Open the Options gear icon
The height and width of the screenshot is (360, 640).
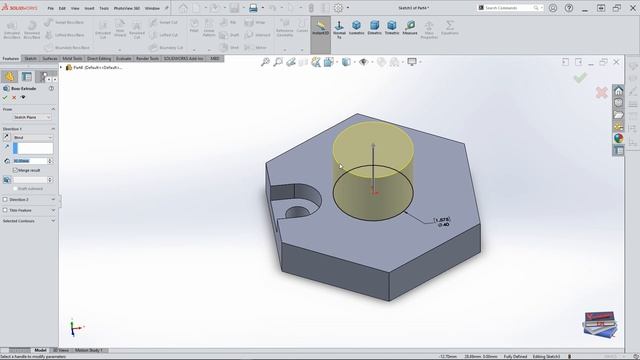(x=338, y=8)
